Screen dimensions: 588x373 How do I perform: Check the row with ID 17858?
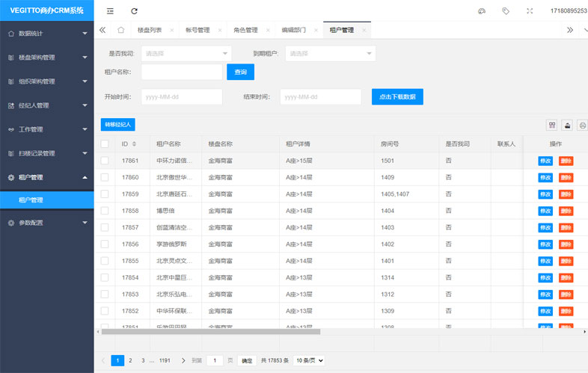coord(105,211)
